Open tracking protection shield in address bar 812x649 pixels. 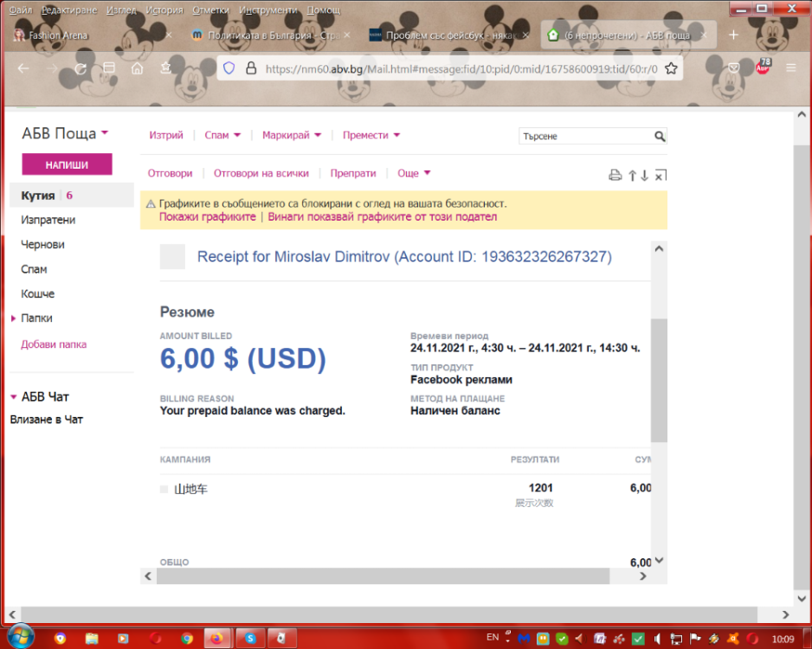[229, 68]
